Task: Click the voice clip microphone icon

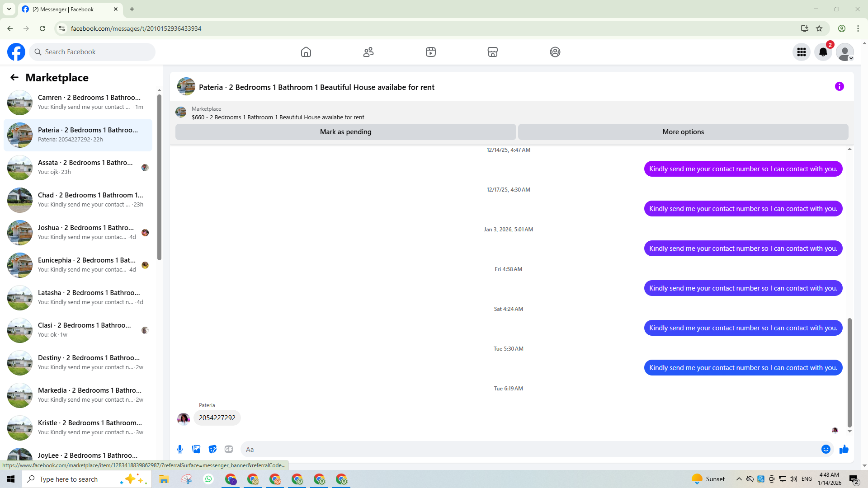Action: [180, 449]
